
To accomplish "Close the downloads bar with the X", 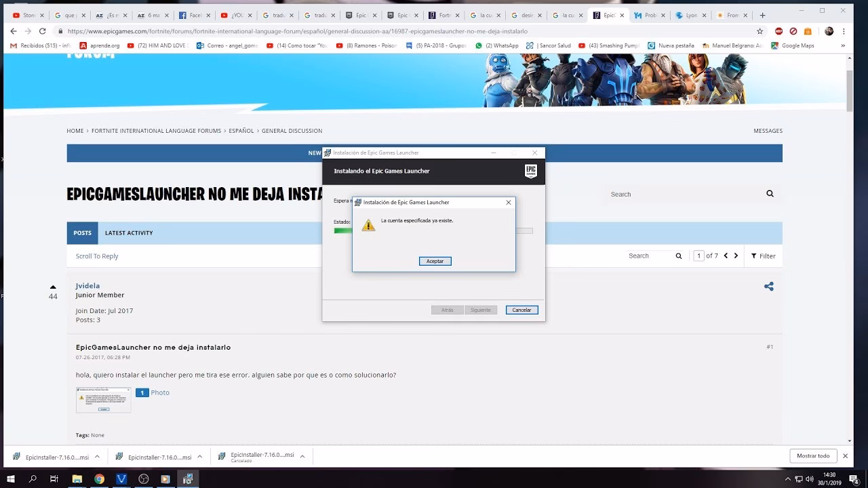I will click(x=845, y=456).
